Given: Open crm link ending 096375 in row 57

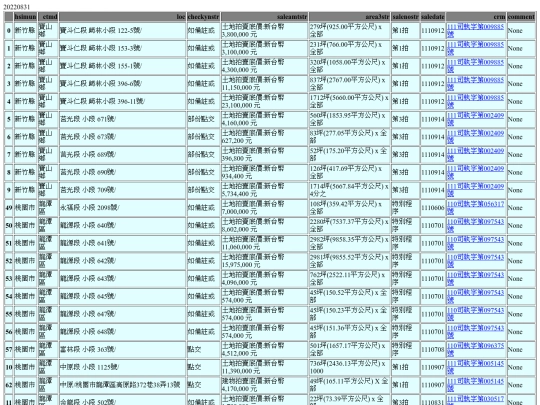Looking at the screenshot, I should (475, 350).
